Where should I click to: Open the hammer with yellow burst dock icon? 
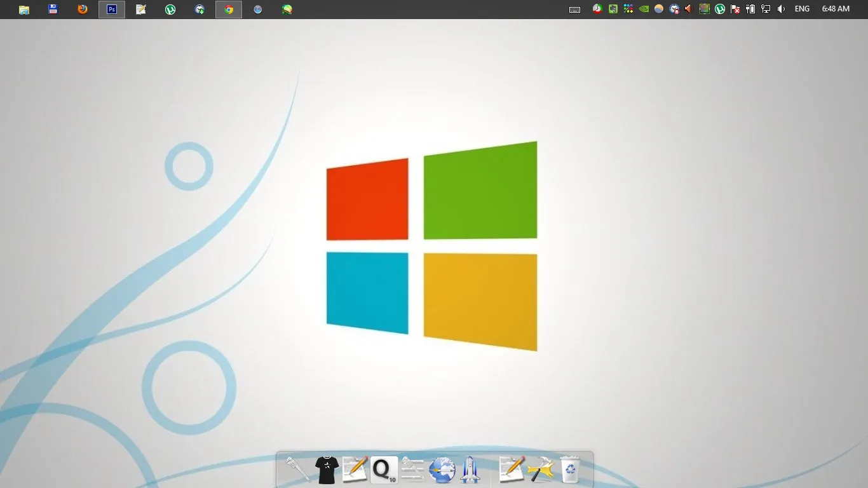pos(541,470)
